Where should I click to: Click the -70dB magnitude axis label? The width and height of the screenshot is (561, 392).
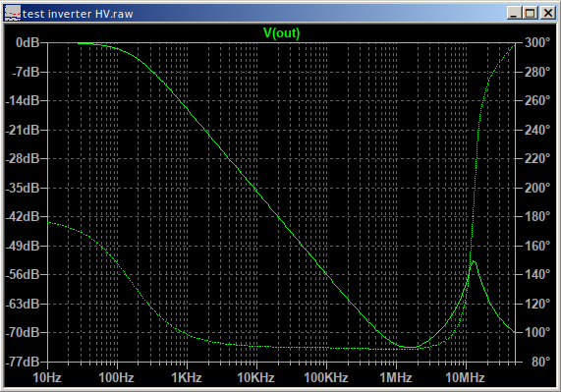tap(23, 332)
